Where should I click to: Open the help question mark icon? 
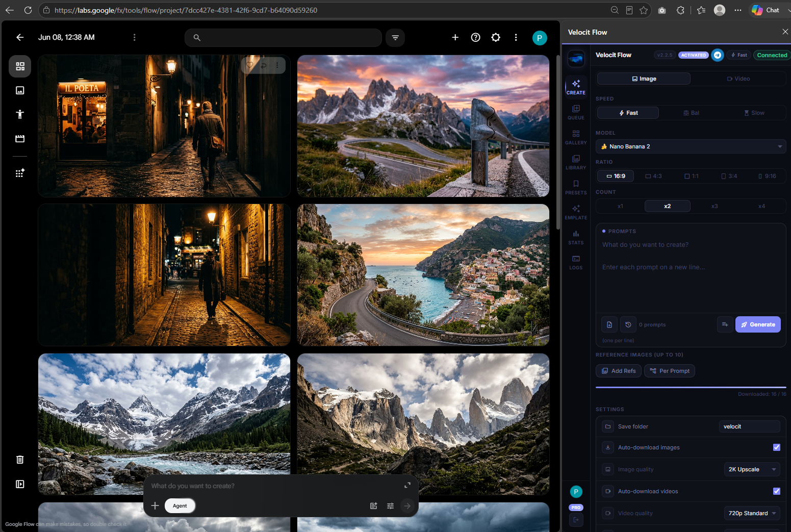coord(476,37)
